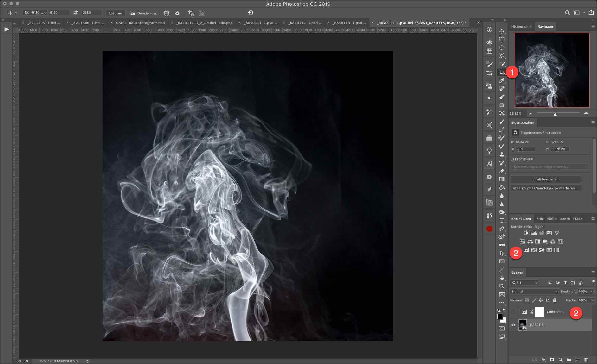Select the Line tool

coord(502,270)
